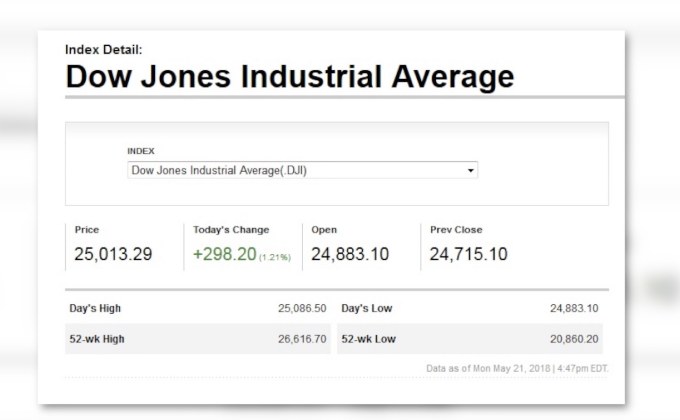The image size is (680, 420).
Task: Click the (1.21%) percent change text
Action: 275,257
